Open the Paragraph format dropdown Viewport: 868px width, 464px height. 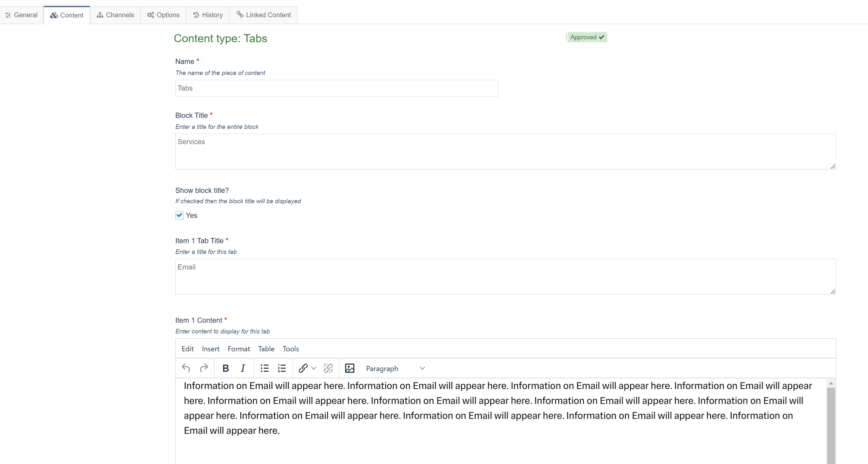[395, 368]
